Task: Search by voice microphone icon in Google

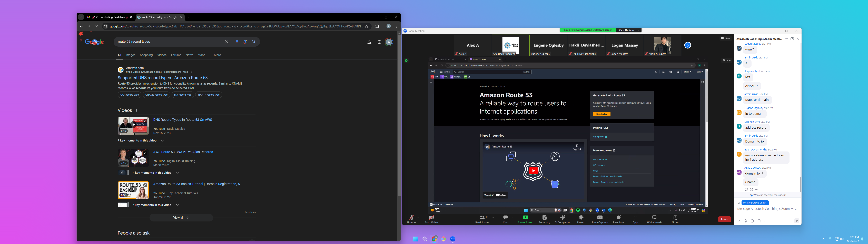Action: tap(237, 42)
